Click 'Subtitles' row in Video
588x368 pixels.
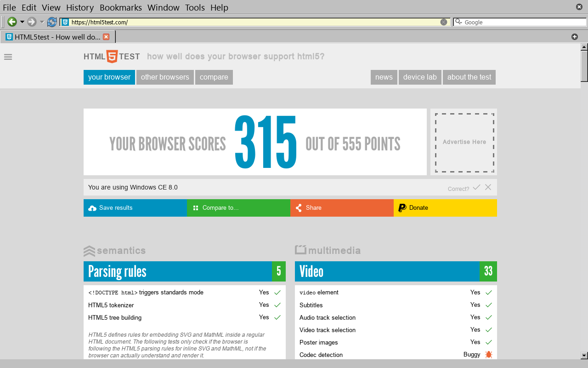point(396,305)
